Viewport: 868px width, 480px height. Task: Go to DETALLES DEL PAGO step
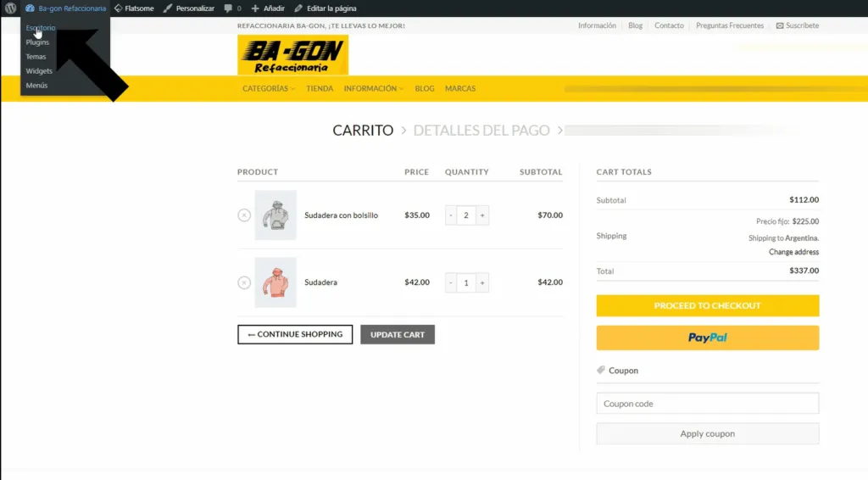(481, 130)
